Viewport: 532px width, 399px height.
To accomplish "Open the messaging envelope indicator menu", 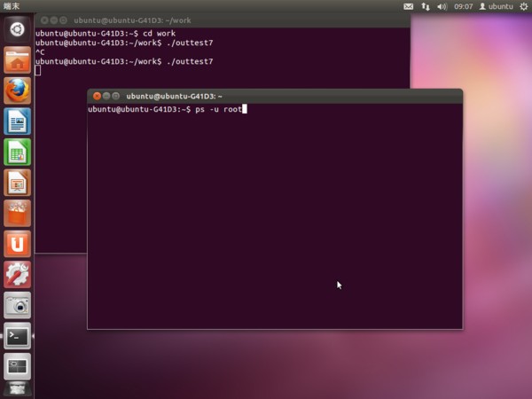I will [x=409, y=6].
